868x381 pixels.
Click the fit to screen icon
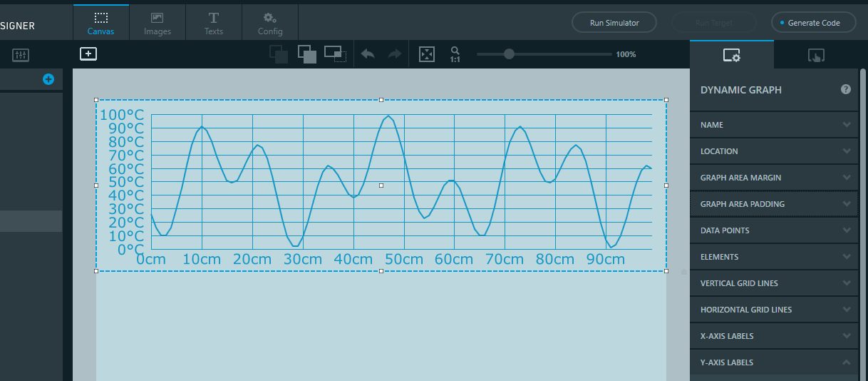click(427, 54)
